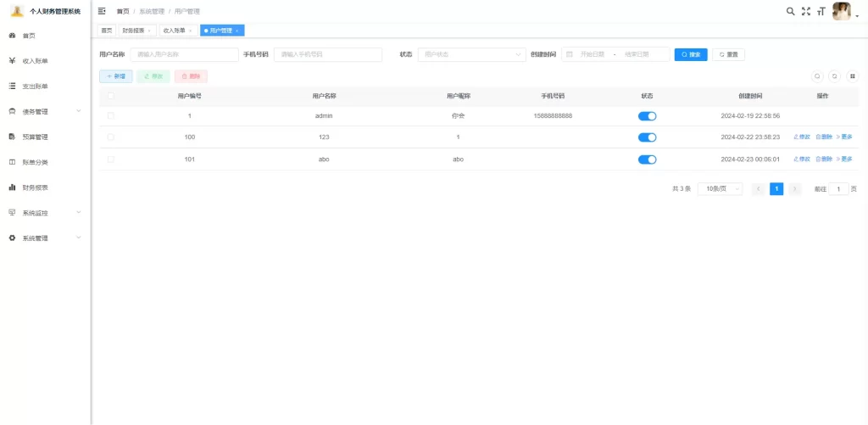This screenshot has height=425, width=868.
Task: Open the font size setting icon
Action: pos(821,12)
